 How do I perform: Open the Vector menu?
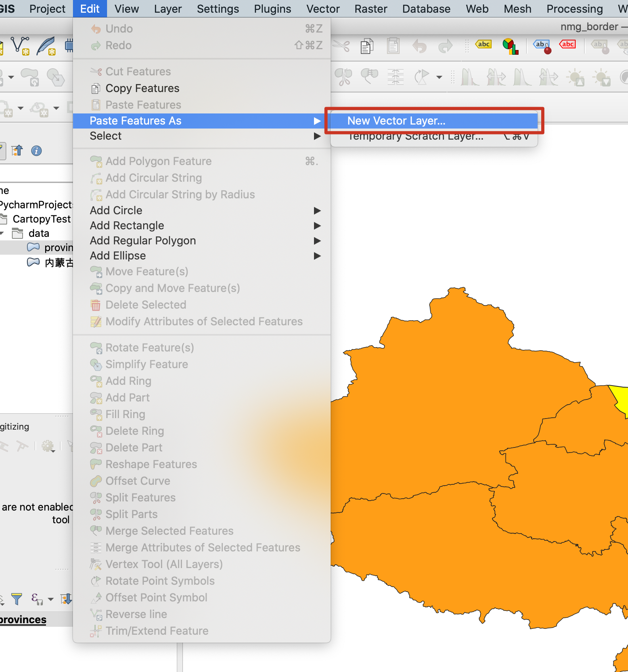[323, 9]
